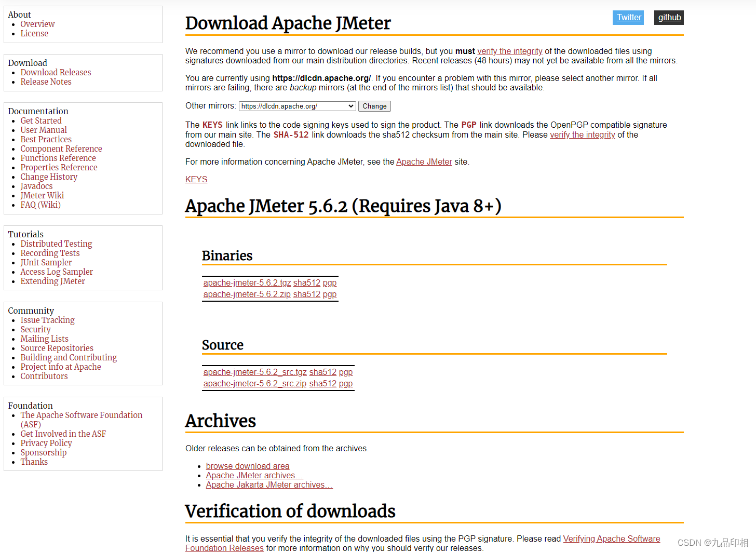Open the Sponsorship link
Screen dimensions: 756x552
44,453
